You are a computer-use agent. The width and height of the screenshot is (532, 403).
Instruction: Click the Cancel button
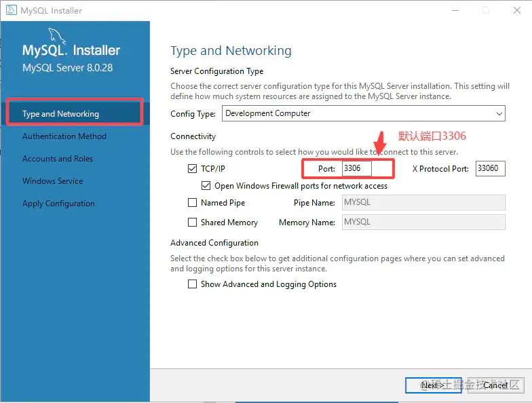tap(495, 385)
